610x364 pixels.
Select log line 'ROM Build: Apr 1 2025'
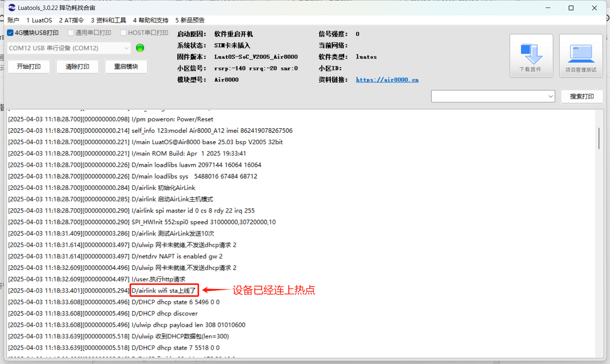(127, 153)
